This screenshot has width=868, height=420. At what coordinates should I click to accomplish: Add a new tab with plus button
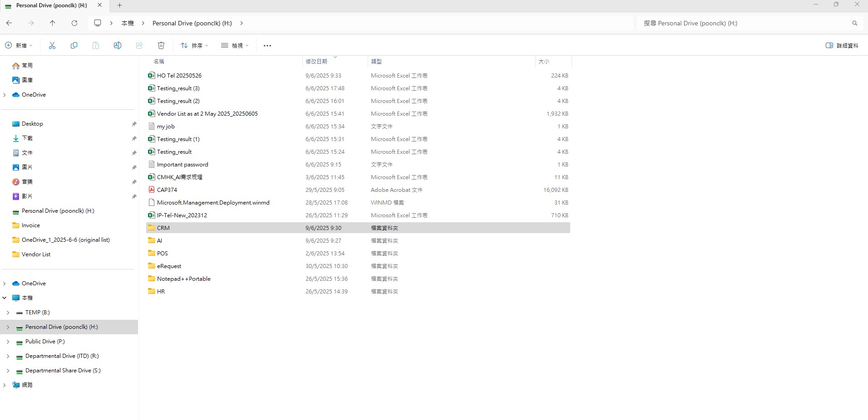point(120,5)
